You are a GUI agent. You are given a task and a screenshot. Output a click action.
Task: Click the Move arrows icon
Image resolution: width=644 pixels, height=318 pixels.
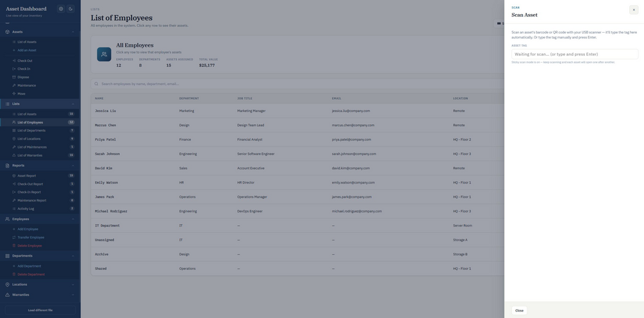coord(14,93)
